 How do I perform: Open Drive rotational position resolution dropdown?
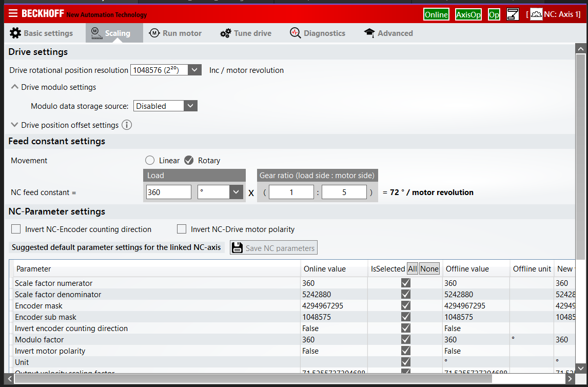194,70
